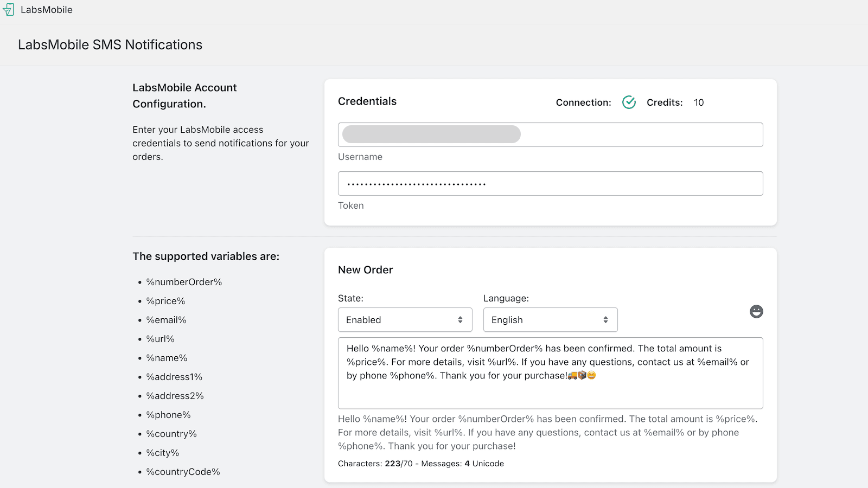
Task: Choose the %name% variable entry
Action: point(167,358)
